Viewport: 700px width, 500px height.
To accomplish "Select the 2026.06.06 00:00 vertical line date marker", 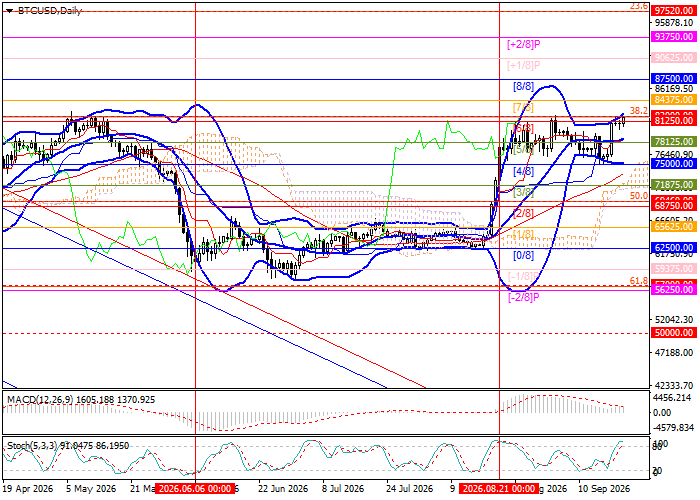I will point(195,489).
